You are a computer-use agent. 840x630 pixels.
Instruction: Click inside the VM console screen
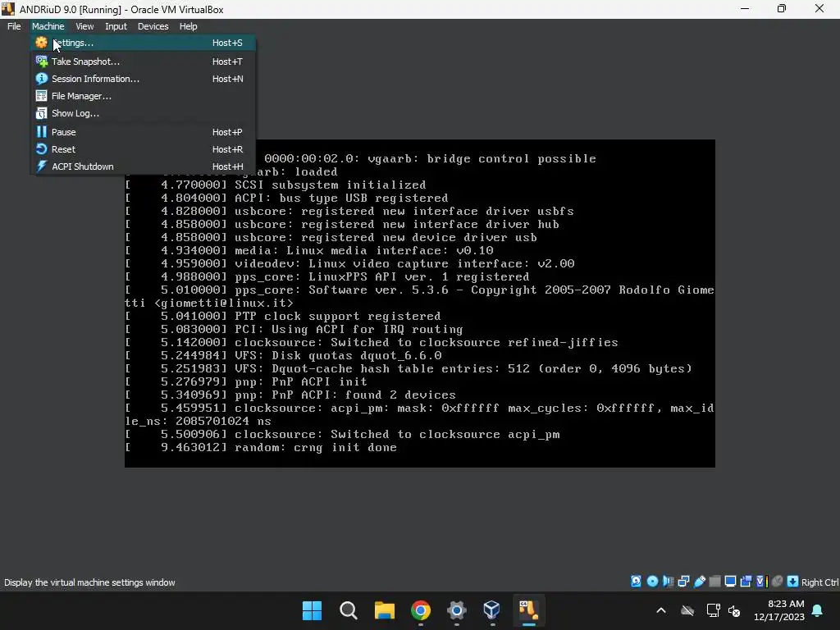tap(419, 304)
